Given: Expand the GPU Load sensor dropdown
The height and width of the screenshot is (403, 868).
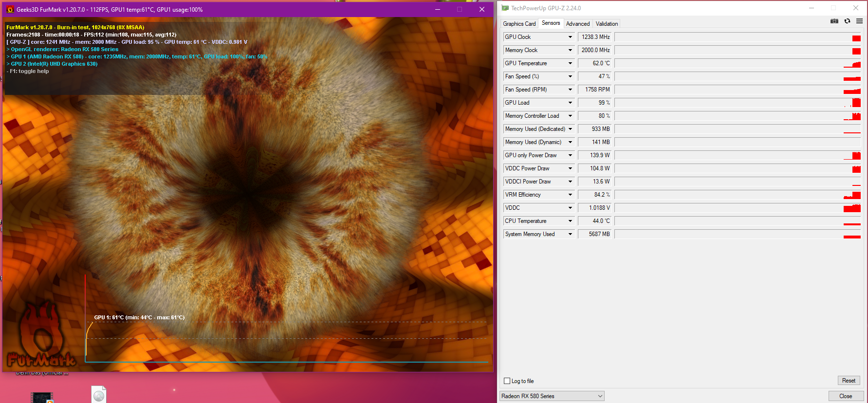Looking at the screenshot, I should point(570,103).
